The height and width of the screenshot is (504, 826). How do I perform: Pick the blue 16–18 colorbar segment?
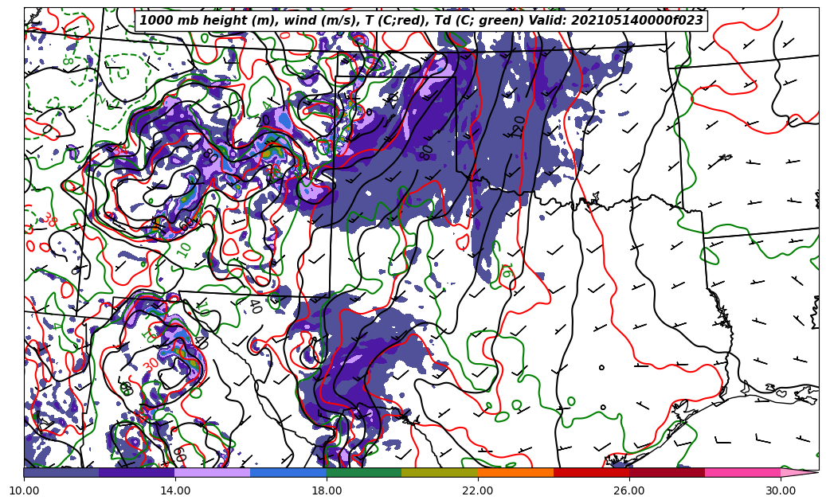(288, 472)
